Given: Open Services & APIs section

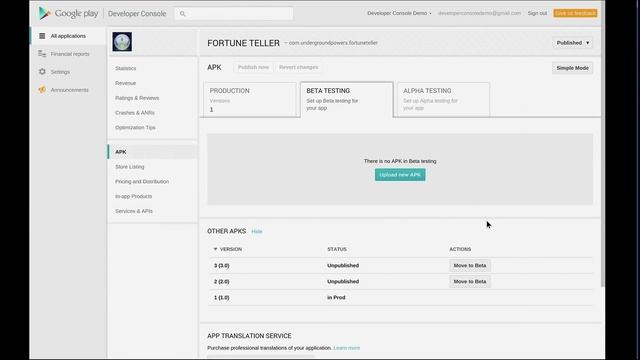Looking at the screenshot, I should (134, 211).
